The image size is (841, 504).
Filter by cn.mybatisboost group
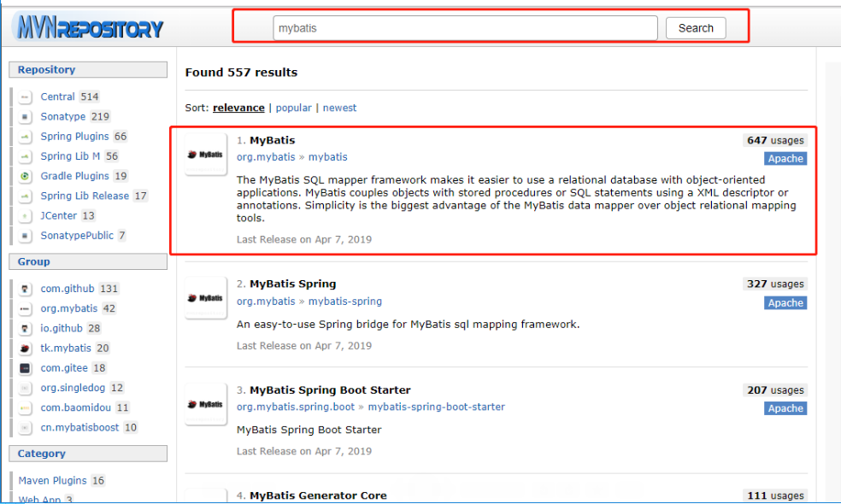point(80,428)
